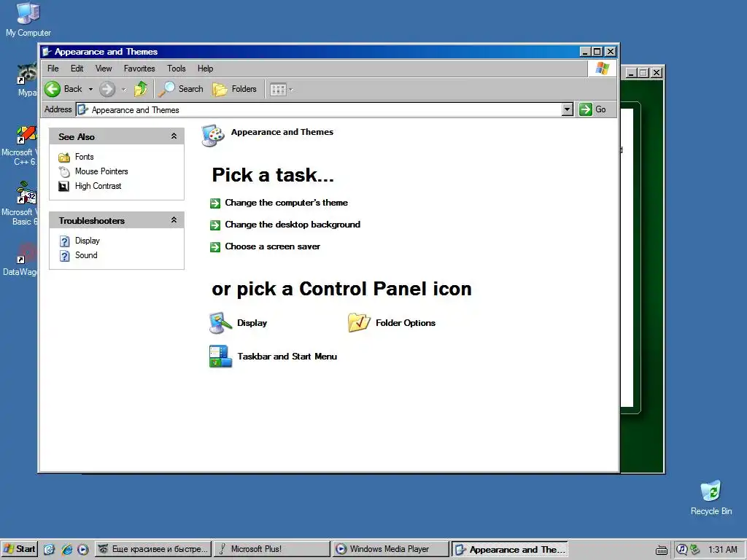Image resolution: width=747 pixels, height=560 pixels.
Task: Click the clock showing 1:31 AM
Action: tap(723, 550)
